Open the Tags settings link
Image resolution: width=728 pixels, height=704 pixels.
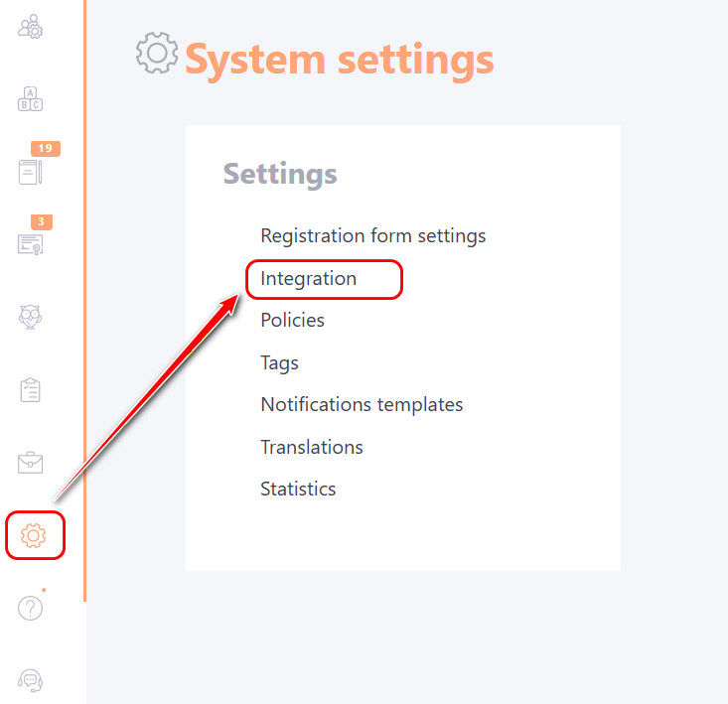point(279,363)
